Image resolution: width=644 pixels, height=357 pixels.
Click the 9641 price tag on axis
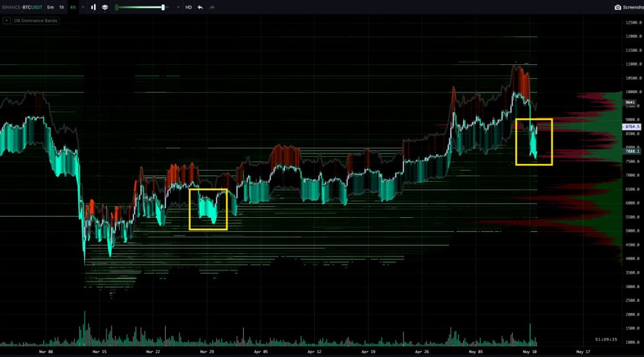[630, 102]
